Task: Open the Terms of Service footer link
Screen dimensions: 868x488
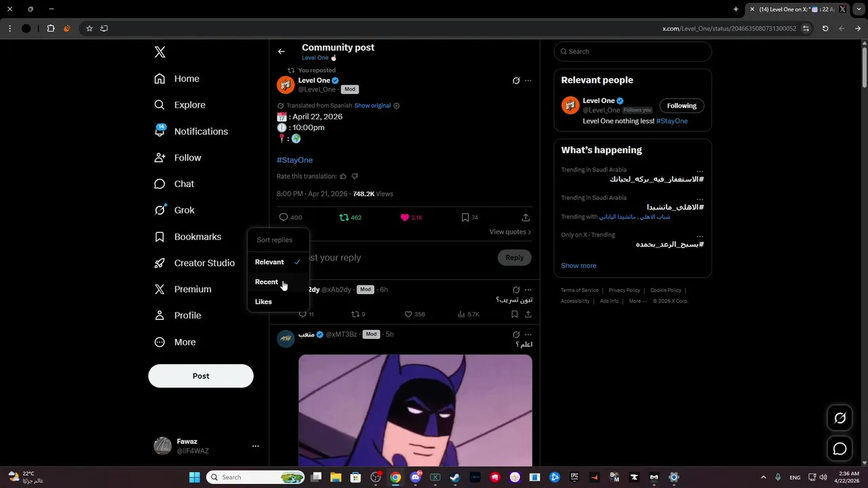Action: point(580,290)
